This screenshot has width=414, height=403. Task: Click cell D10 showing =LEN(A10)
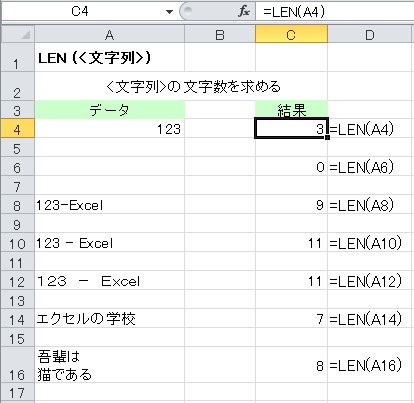point(370,243)
